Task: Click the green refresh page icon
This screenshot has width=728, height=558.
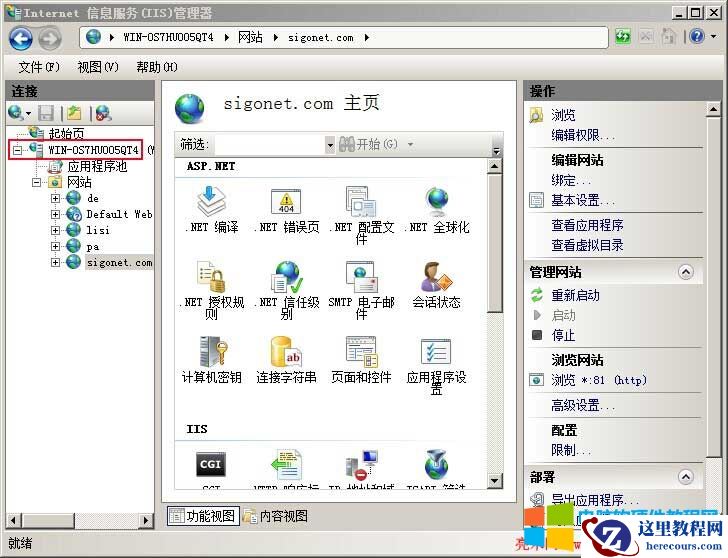Action: click(x=623, y=36)
